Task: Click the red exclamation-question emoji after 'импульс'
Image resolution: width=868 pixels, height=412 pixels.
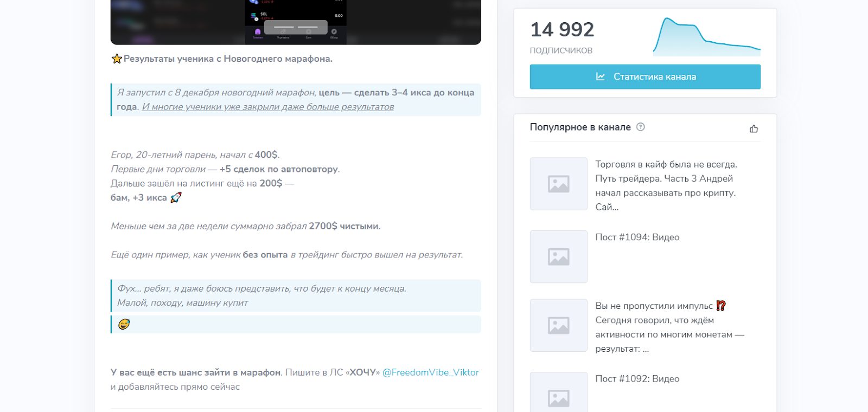Action: coord(721,306)
